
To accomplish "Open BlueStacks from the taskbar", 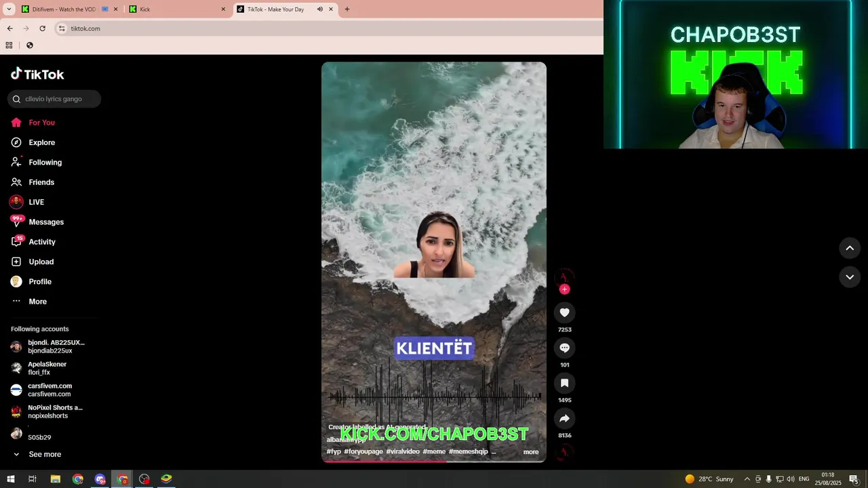I will 166,479.
